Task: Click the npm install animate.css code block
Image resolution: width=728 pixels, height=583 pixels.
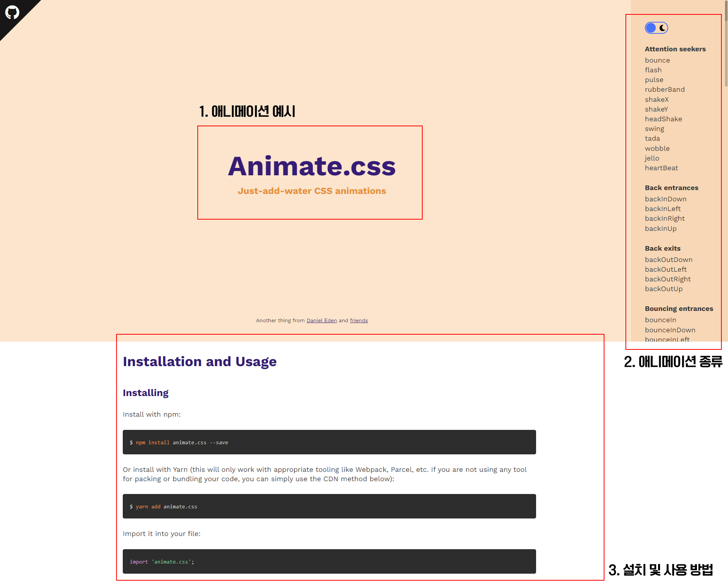Action: (x=329, y=442)
